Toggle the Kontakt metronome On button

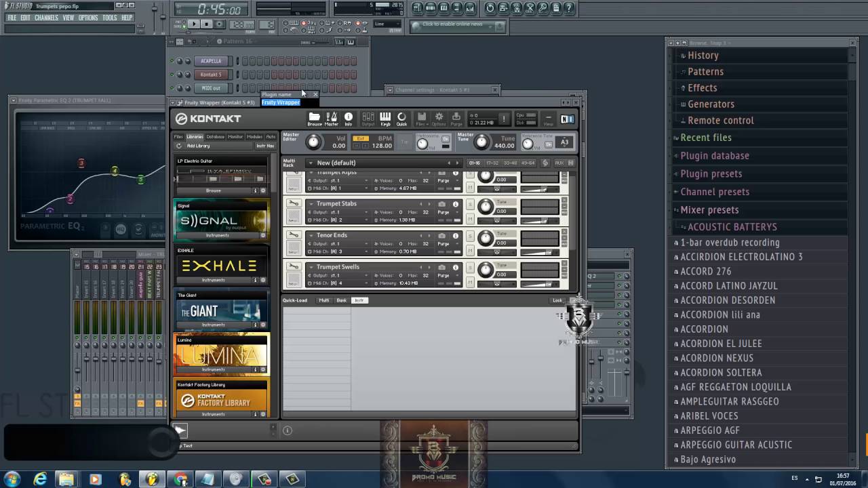click(446, 140)
